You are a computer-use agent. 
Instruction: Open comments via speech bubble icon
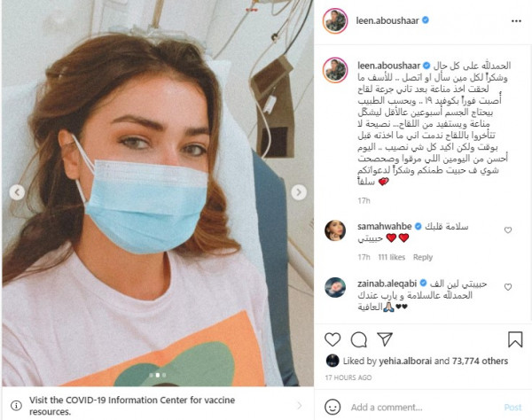[358, 339]
